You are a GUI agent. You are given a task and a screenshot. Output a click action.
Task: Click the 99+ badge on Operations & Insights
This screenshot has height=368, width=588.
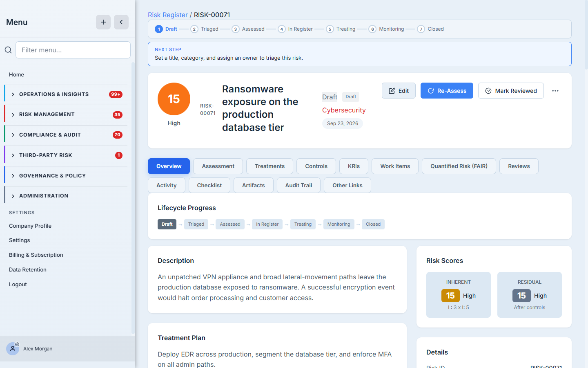[116, 94]
